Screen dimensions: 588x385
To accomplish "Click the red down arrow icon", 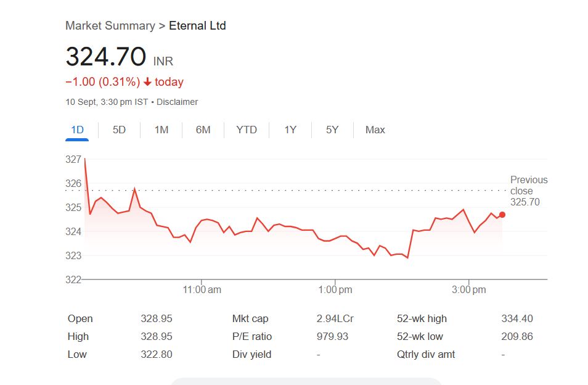I will pos(148,82).
